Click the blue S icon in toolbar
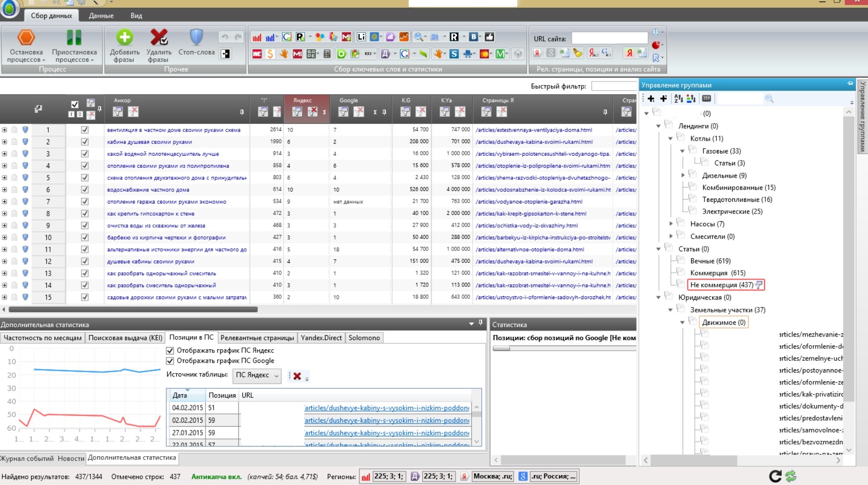The height and width of the screenshot is (485, 868). [x=454, y=54]
